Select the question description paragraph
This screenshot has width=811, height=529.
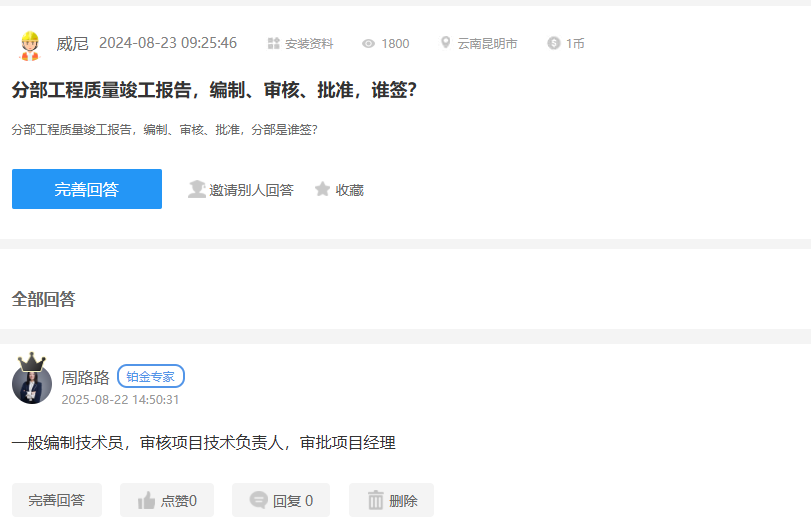pyautogui.click(x=164, y=130)
